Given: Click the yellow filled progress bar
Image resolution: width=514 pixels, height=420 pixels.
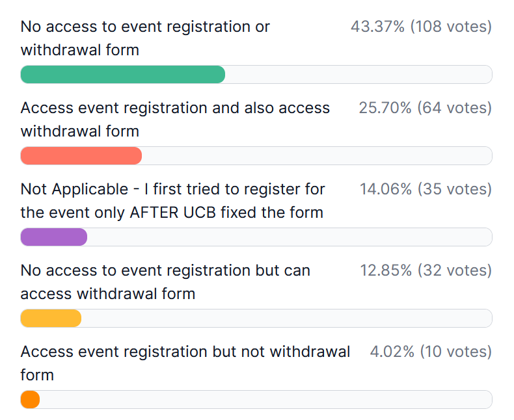Looking at the screenshot, I should [x=51, y=319].
